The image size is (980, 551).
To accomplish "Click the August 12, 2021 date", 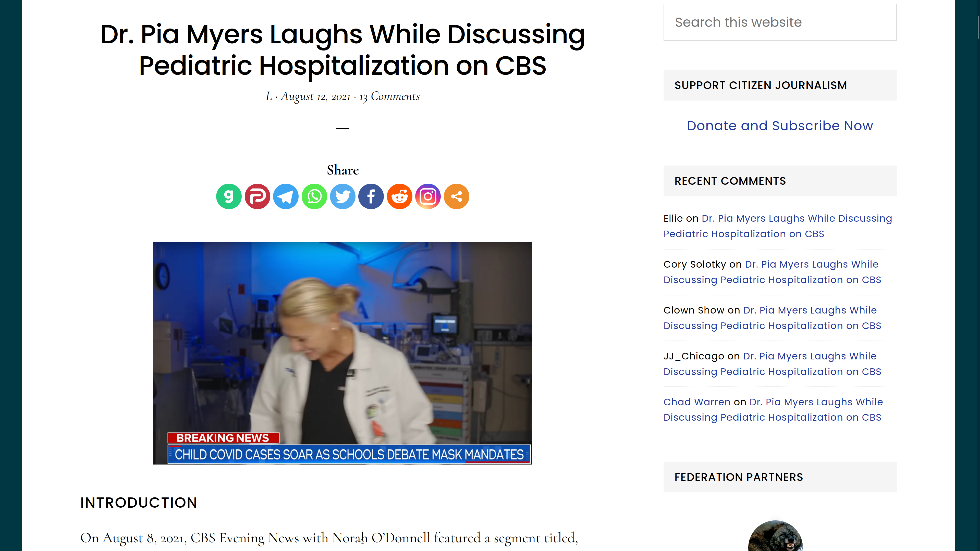I will (x=315, y=96).
